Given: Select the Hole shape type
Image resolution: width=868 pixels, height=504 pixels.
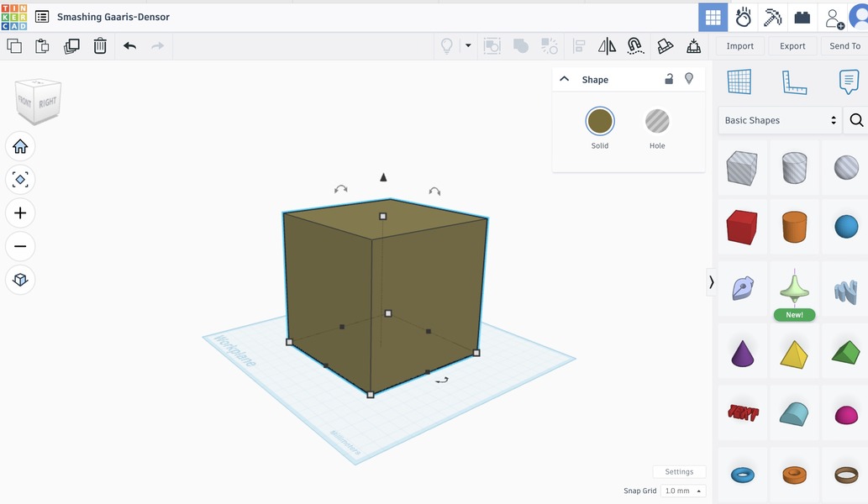Looking at the screenshot, I should point(657,122).
